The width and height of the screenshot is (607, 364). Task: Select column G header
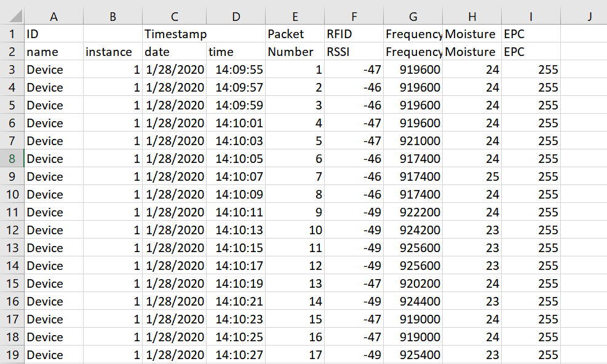click(x=413, y=17)
